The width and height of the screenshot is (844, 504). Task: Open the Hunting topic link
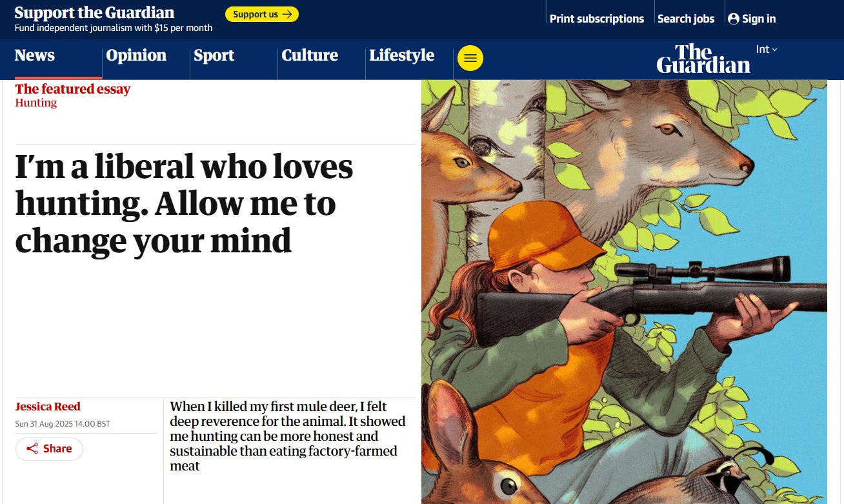click(x=36, y=103)
